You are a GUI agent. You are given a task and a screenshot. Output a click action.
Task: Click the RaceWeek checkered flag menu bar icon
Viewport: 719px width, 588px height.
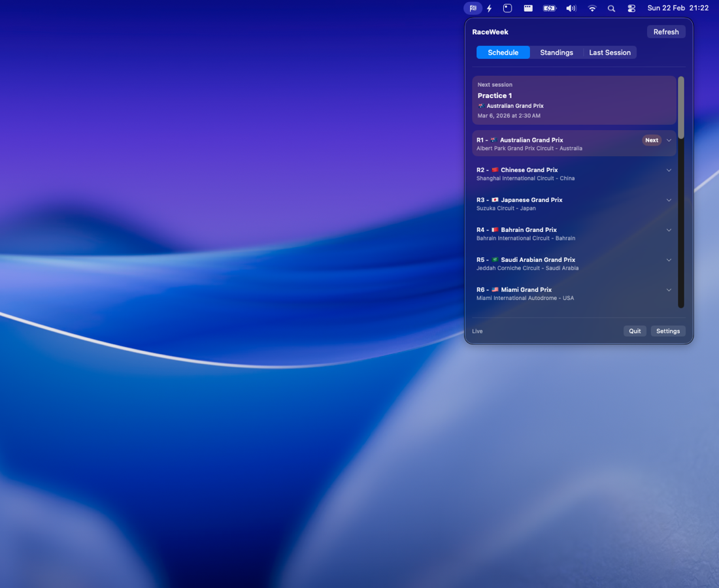[x=472, y=8]
